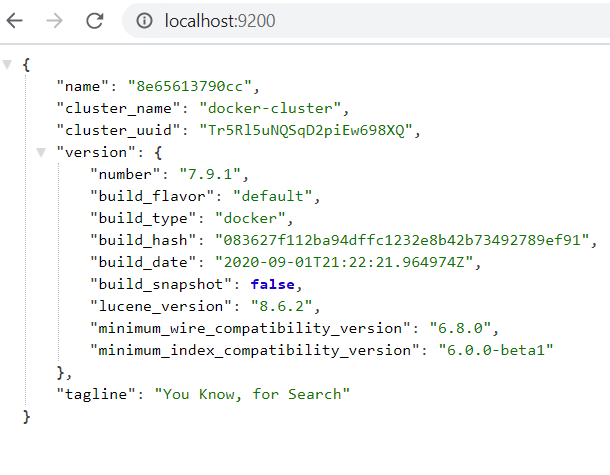Screen dimensions: 610x475
Task: Select the "tagline" key
Action: 96,394
